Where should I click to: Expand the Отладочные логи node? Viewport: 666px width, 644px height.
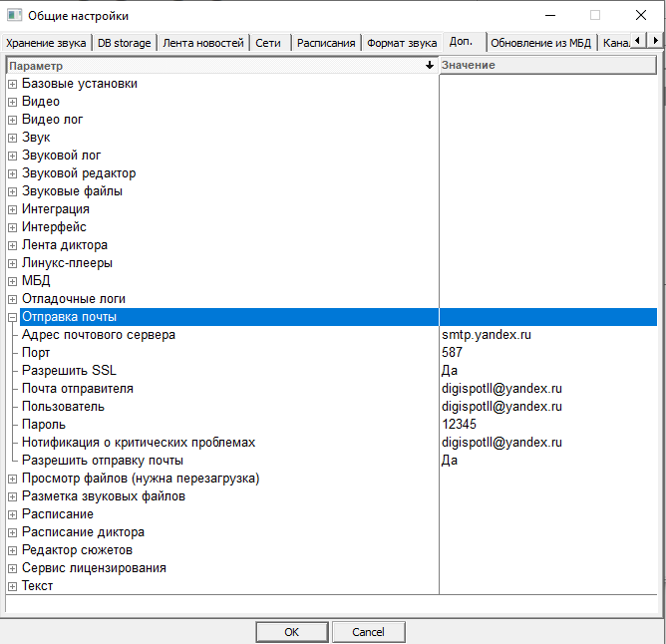(x=12, y=299)
